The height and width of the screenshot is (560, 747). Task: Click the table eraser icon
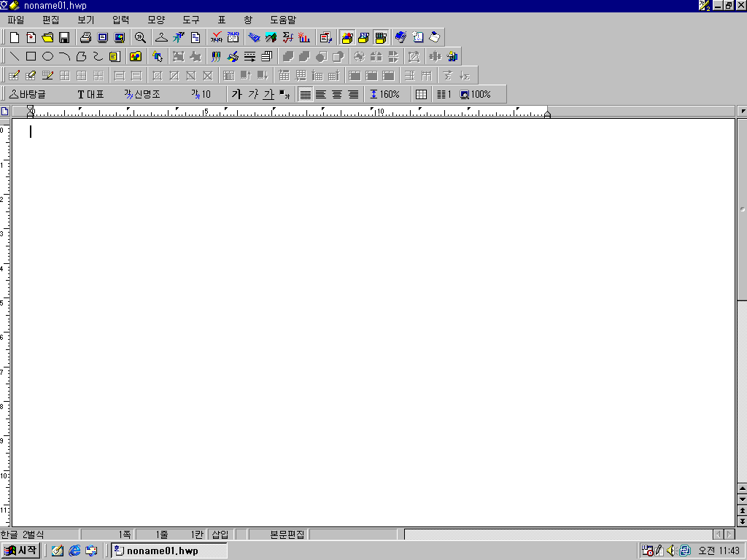tap(31, 75)
